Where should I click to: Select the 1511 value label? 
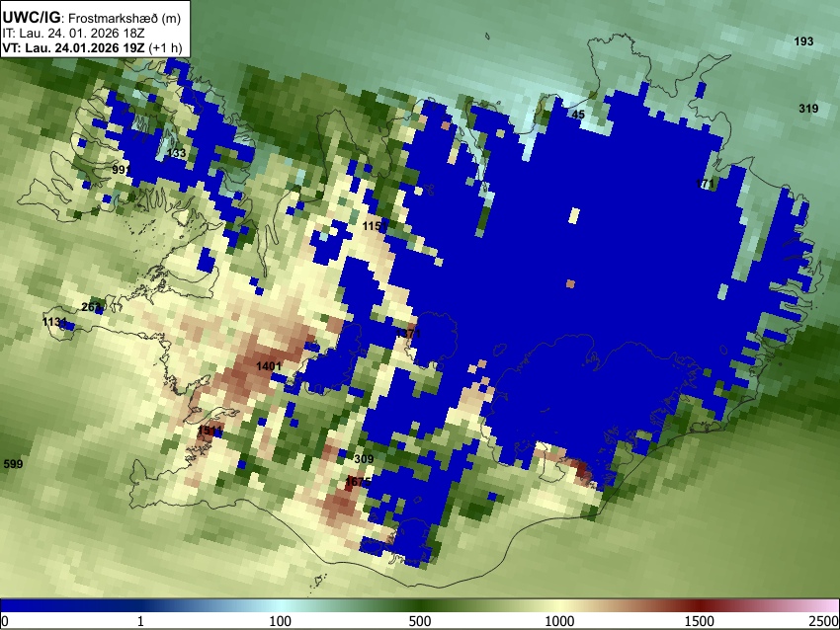tap(210, 431)
